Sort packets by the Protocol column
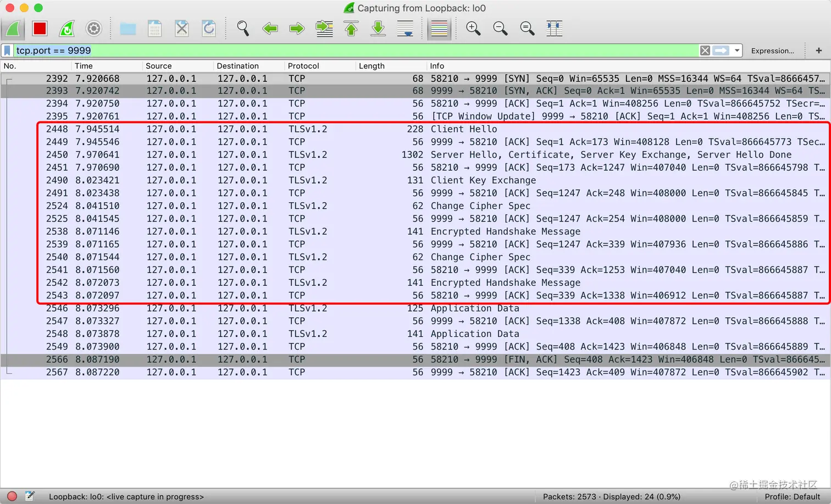831x504 pixels. pos(320,66)
